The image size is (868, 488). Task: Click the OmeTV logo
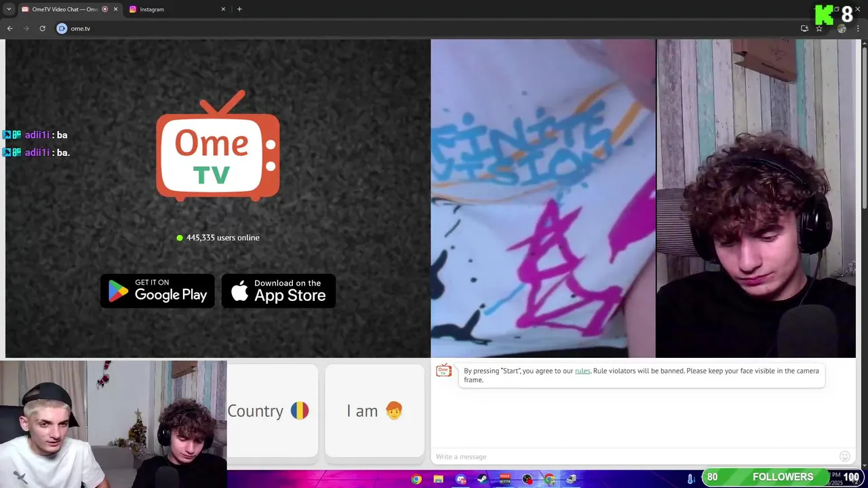[218, 146]
